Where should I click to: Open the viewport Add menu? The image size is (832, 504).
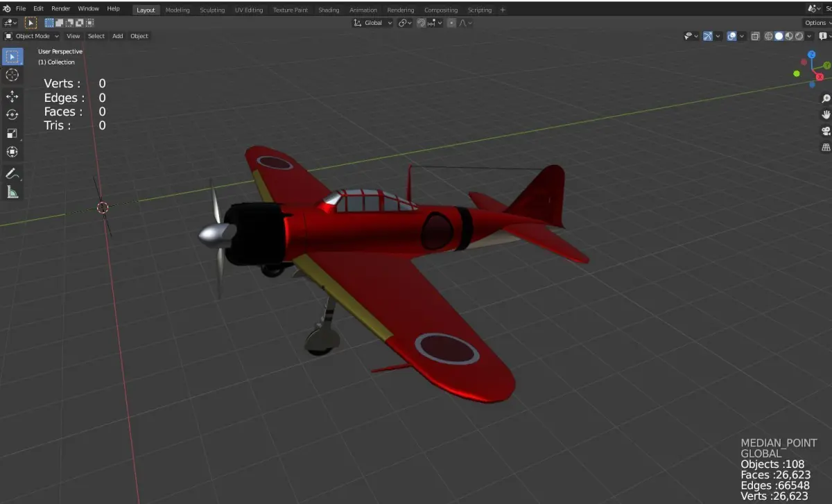(118, 36)
